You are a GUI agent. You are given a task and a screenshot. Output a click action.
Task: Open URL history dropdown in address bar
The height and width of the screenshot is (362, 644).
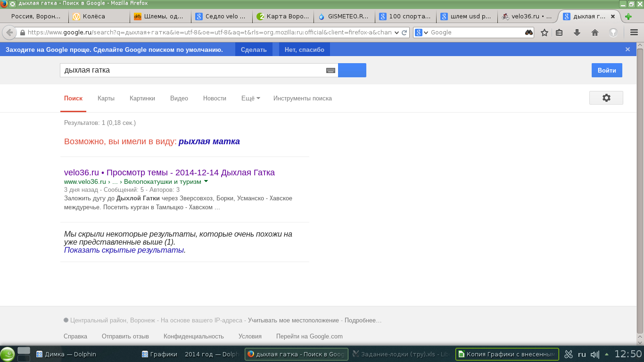click(x=396, y=33)
